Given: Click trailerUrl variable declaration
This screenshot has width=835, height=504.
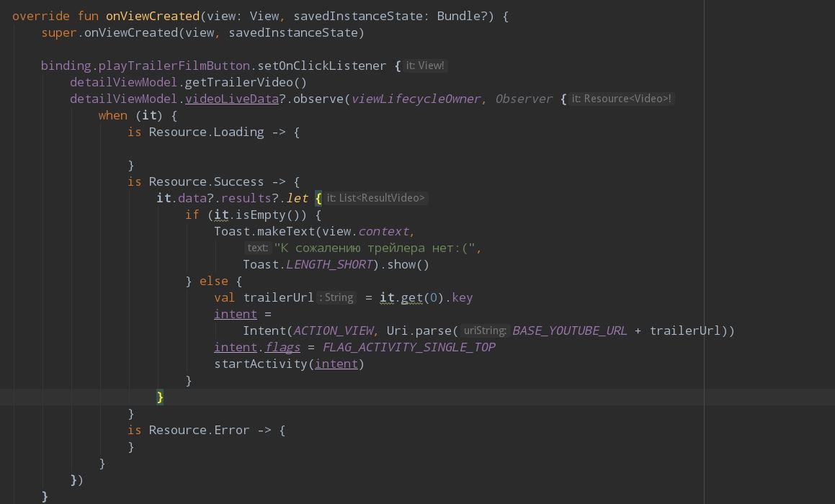Looking at the screenshot, I should point(279,297).
